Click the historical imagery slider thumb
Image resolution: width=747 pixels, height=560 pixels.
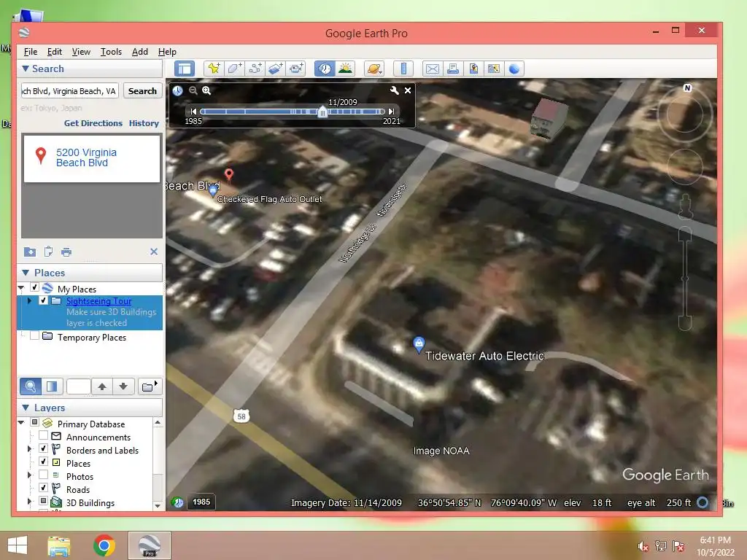tap(322, 112)
